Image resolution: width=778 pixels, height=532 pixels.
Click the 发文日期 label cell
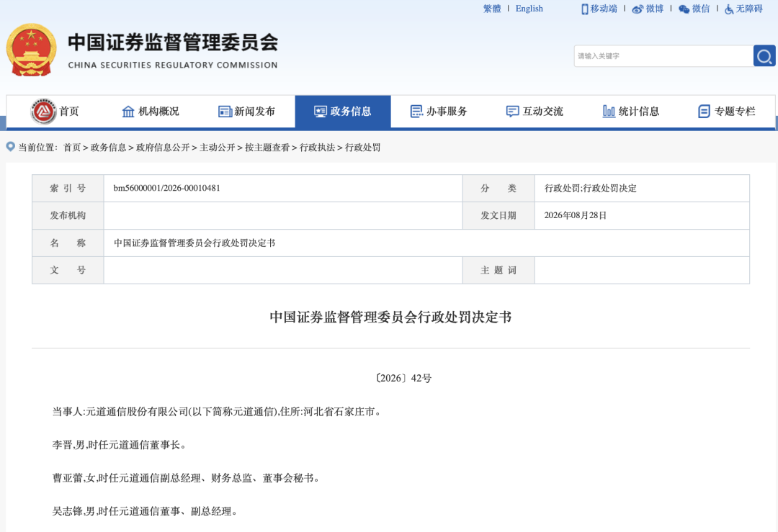pyautogui.click(x=498, y=215)
